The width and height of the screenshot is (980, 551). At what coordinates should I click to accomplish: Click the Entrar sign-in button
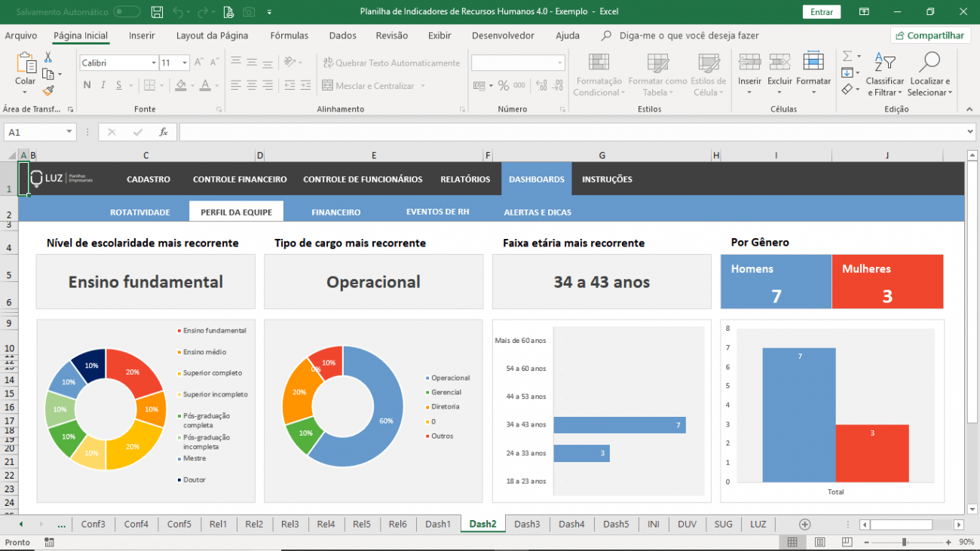click(822, 12)
